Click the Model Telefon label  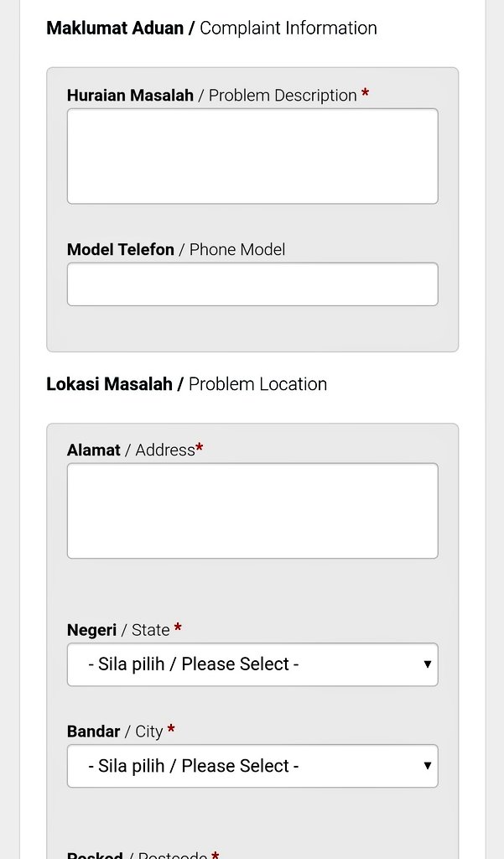click(x=121, y=250)
